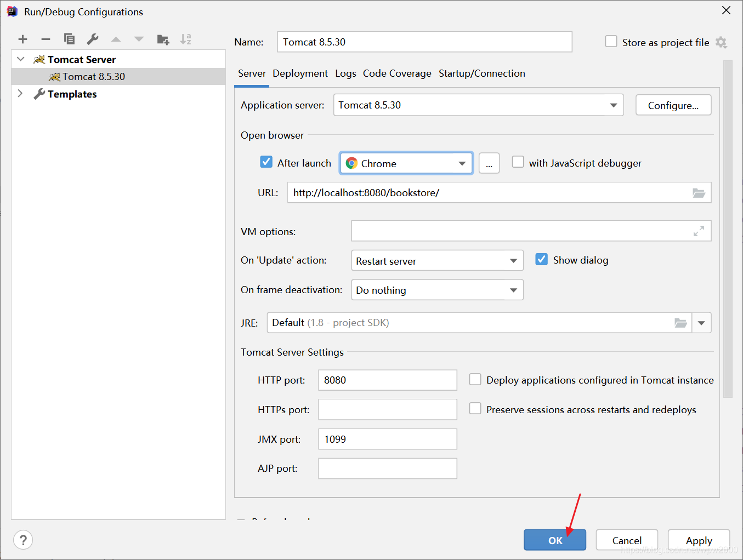
Task: Switch to the Deployment tab
Action: tap(300, 73)
